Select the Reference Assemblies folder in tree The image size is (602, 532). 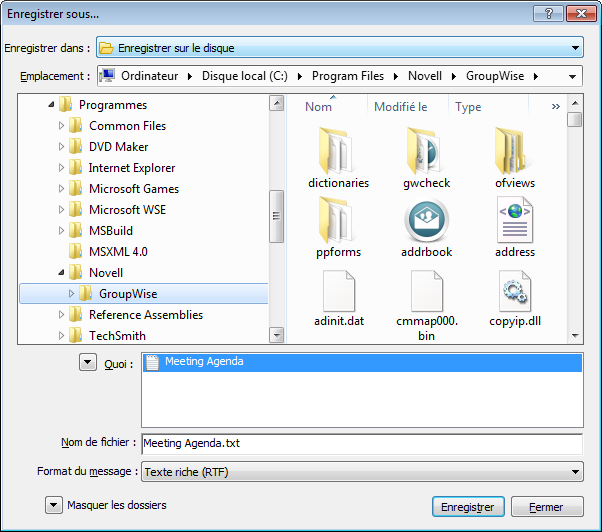pos(146,314)
